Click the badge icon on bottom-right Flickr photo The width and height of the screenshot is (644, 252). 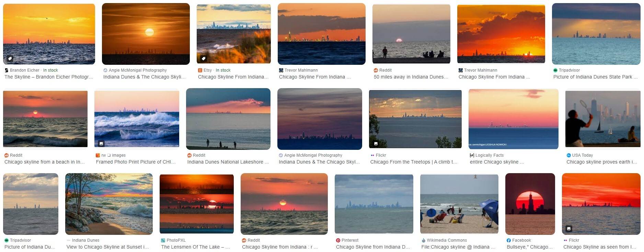pyautogui.click(x=569, y=229)
